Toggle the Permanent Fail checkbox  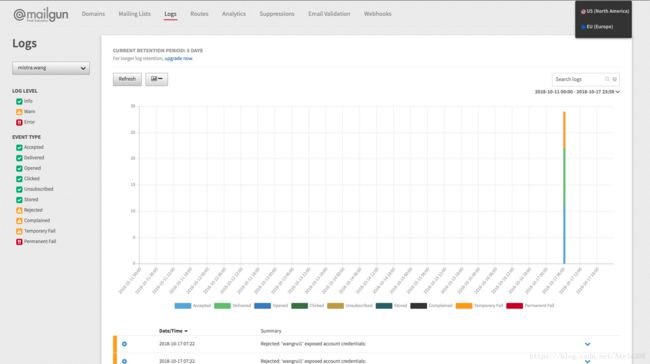tap(19, 242)
